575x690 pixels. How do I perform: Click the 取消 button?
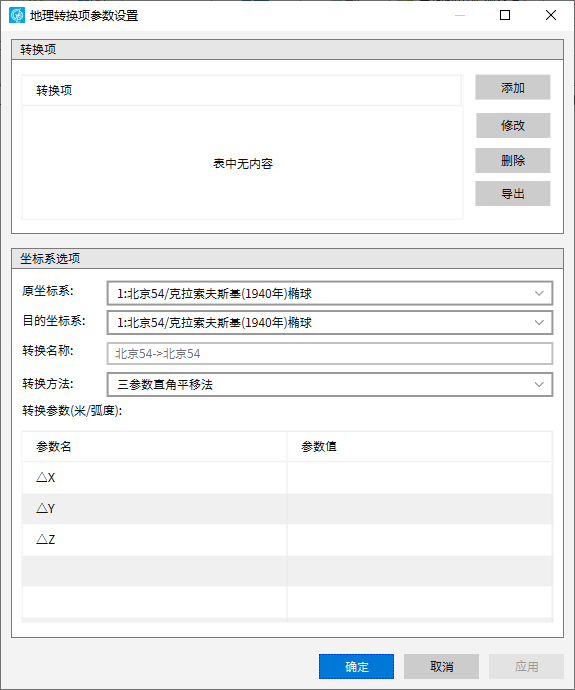point(441,666)
